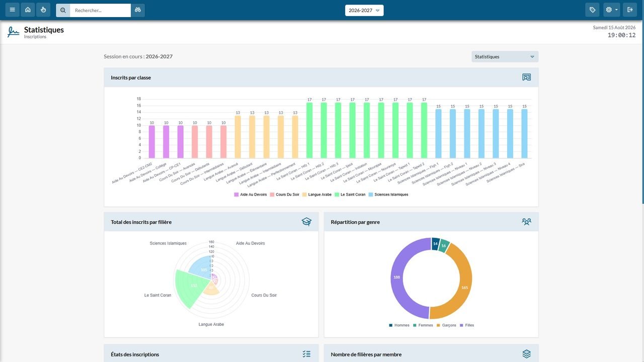Click the "États des inscriptions" heading
This screenshot has height=362, width=644.
135,354
